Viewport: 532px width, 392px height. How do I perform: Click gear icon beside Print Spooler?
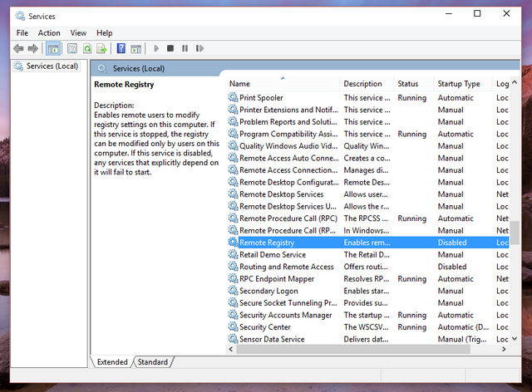point(233,98)
